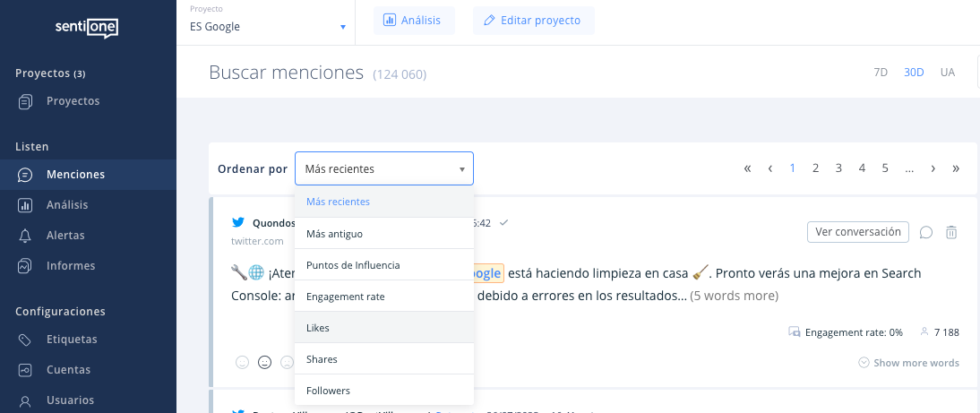Delete the mention with trash icon
Viewport: 980px width, 413px height.
pyautogui.click(x=951, y=232)
